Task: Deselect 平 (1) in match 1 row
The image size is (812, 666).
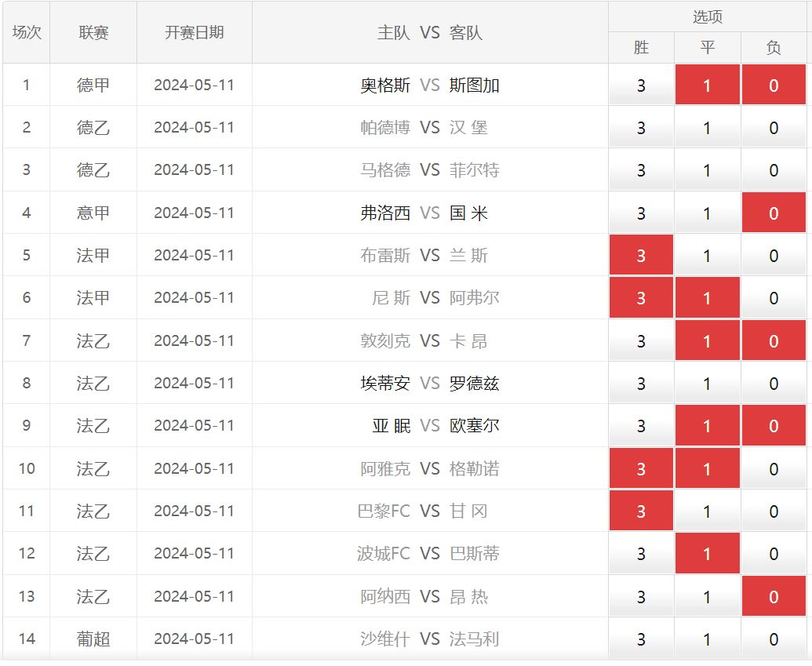Action: (707, 85)
